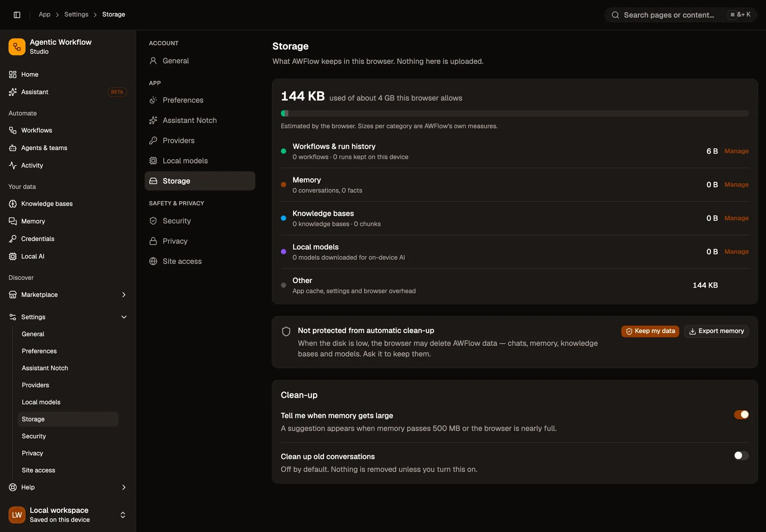Viewport: 766px width, 532px height.
Task: Open Workflows via its sidebar icon
Action: coord(13,130)
